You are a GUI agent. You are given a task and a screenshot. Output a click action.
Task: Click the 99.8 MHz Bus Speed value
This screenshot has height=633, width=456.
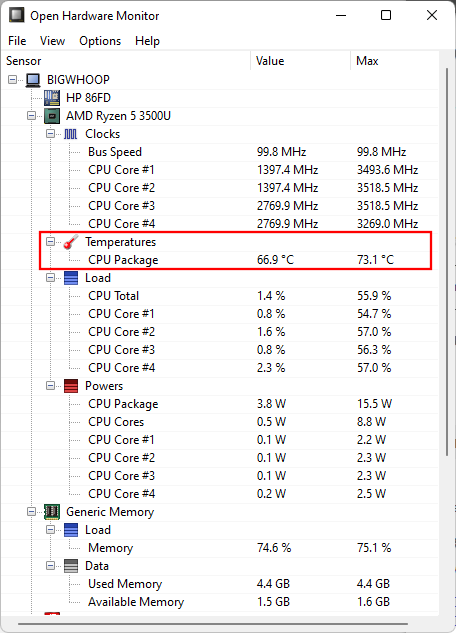(x=281, y=152)
